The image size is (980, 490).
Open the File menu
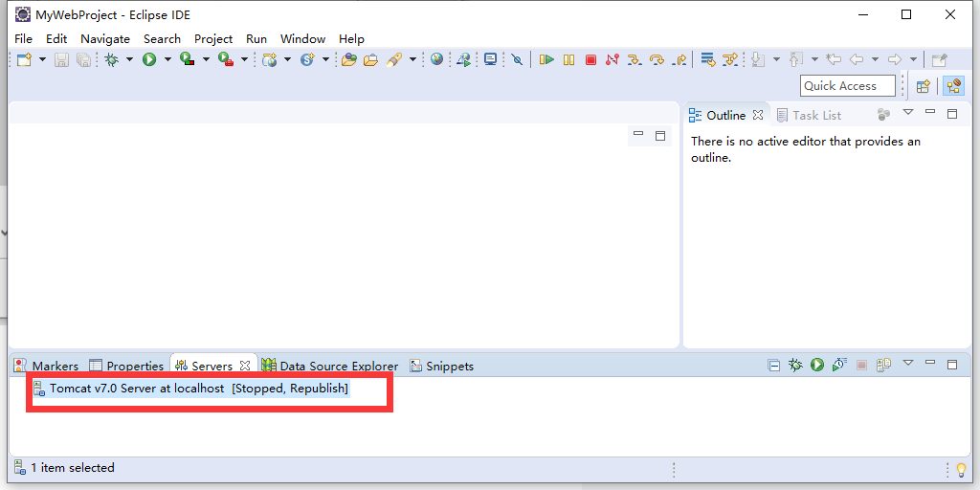click(x=23, y=38)
